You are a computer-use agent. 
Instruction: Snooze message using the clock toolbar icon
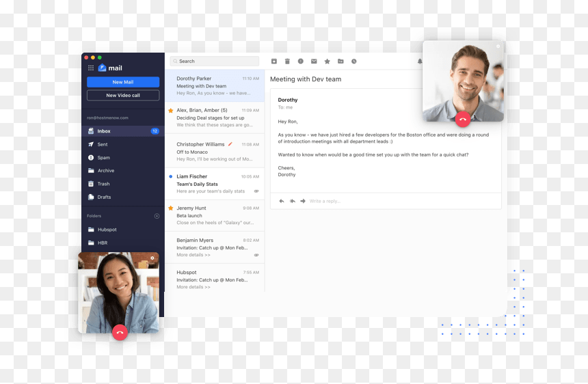pos(354,61)
